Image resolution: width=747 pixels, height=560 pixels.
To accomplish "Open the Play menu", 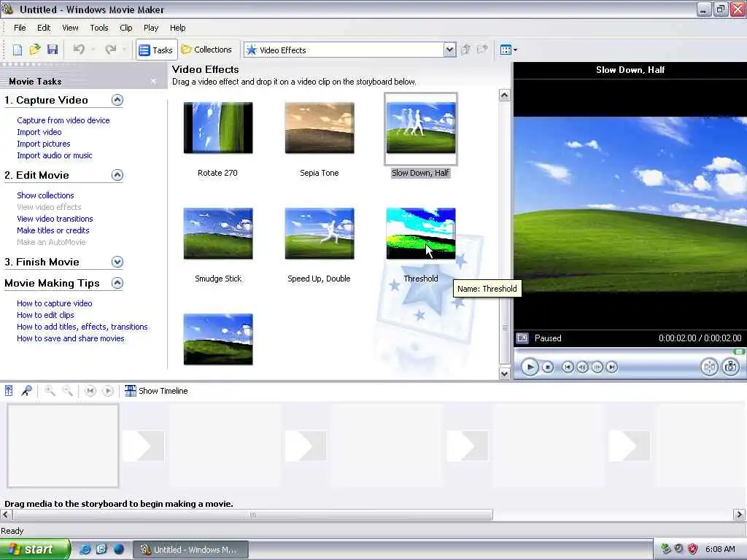I will (151, 28).
